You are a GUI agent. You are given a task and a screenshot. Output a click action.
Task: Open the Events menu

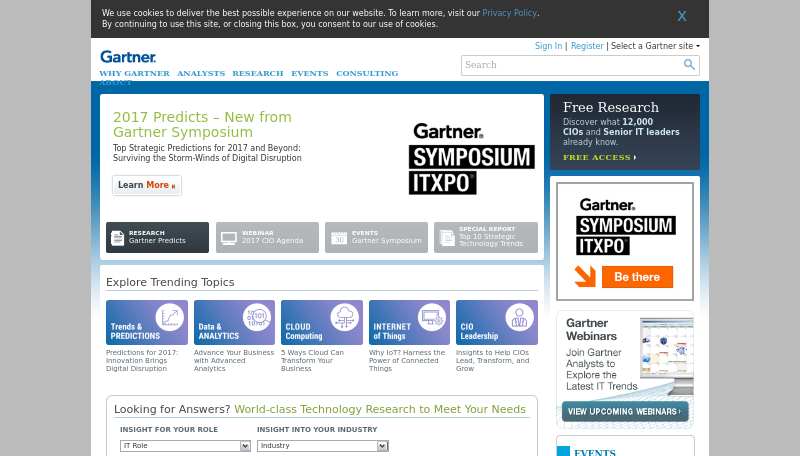click(x=310, y=73)
